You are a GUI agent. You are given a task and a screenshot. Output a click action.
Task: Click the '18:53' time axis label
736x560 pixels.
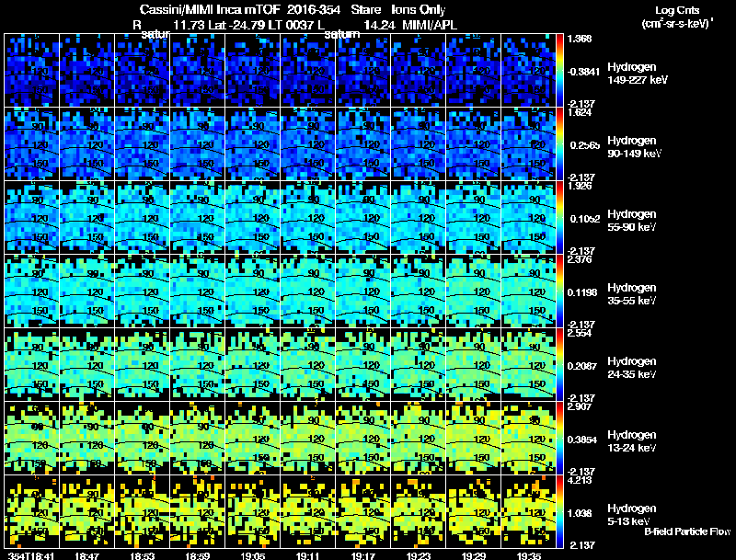[x=142, y=555]
